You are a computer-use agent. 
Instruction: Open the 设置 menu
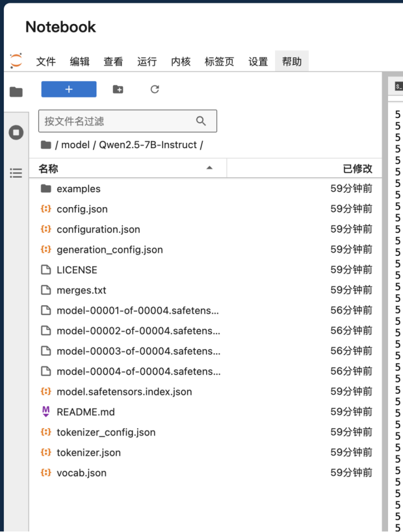click(x=258, y=62)
